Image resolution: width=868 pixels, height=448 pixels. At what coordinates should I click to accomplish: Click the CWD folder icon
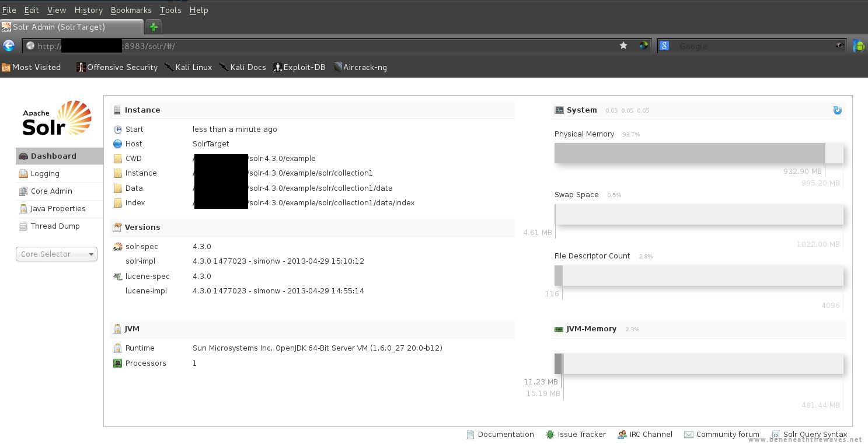click(118, 159)
